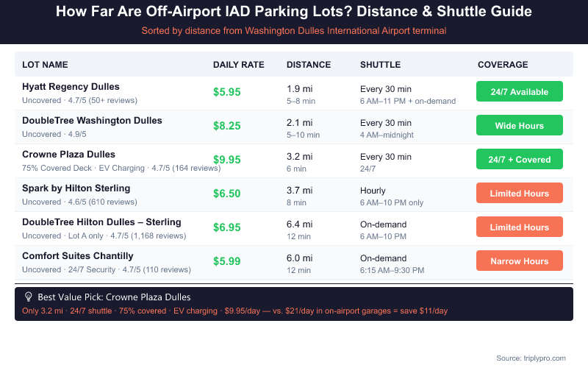Open the Crowne Plaza Dulles lot entry

68,155
